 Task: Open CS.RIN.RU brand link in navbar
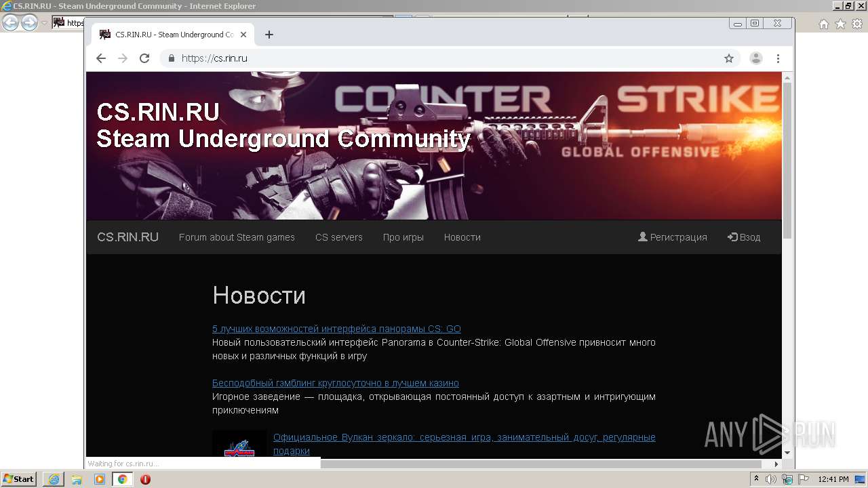(127, 237)
